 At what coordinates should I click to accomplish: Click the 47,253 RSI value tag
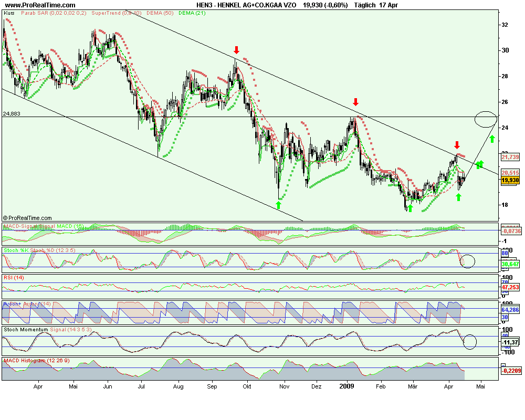pos(510,287)
